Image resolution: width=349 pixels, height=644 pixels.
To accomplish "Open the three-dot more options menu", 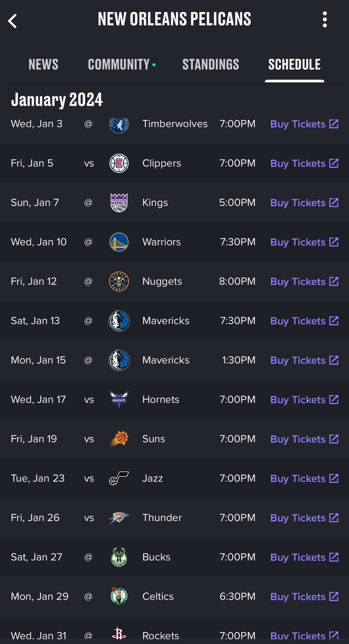I will coord(325,20).
